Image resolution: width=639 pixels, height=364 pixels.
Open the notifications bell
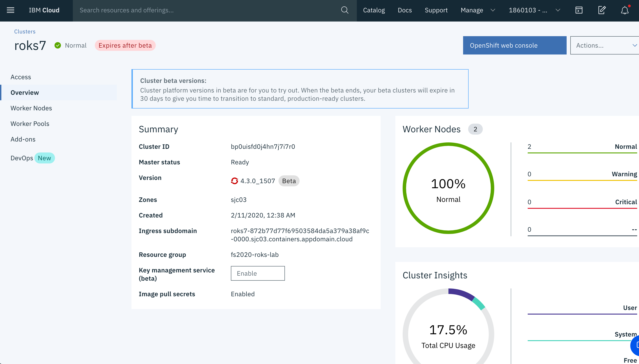pyautogui.click(x=625, y=10)
